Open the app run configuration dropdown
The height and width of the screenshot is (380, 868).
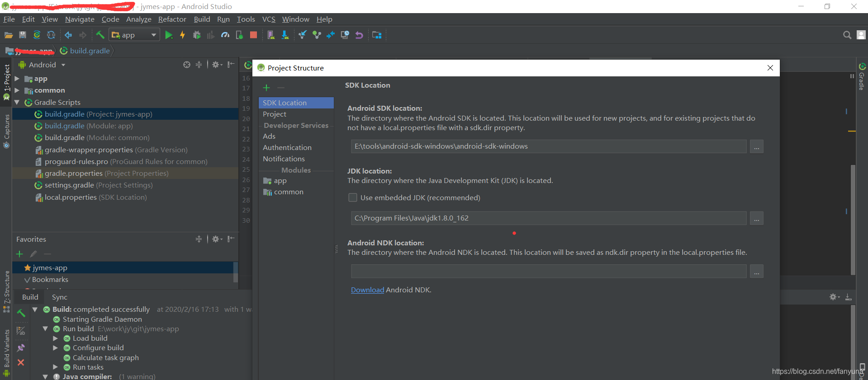tap(135, 35)
